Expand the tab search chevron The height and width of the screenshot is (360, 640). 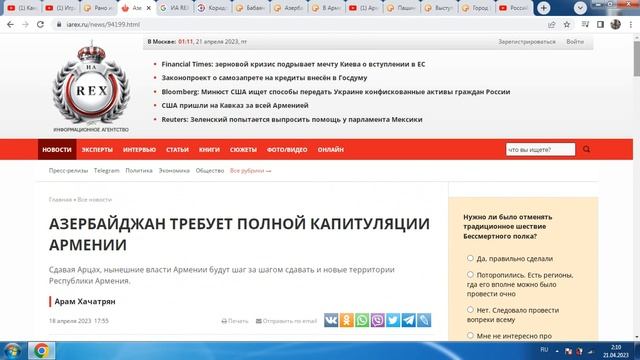point(580,8)
